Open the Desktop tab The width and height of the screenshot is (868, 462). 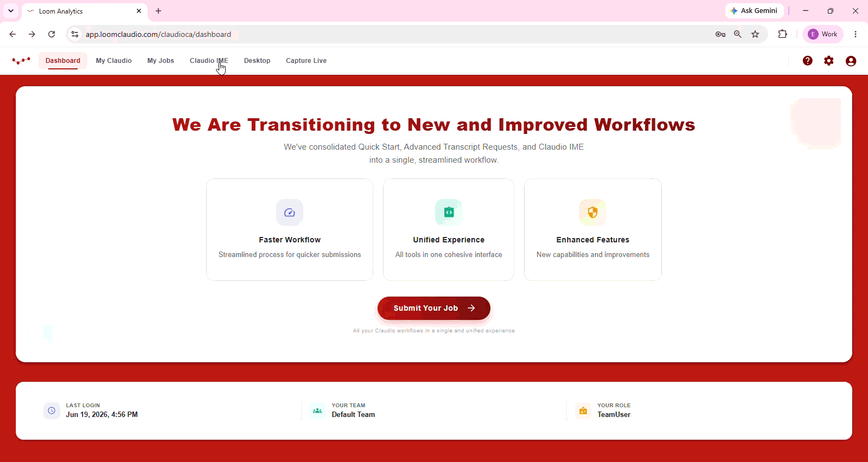[x=257, y=61]
